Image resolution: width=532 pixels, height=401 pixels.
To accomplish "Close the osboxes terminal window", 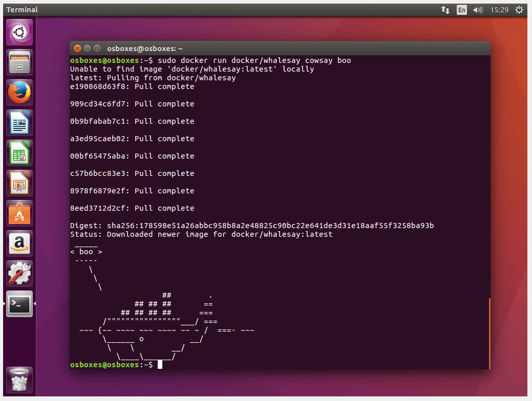I will (x=77, y=48).
